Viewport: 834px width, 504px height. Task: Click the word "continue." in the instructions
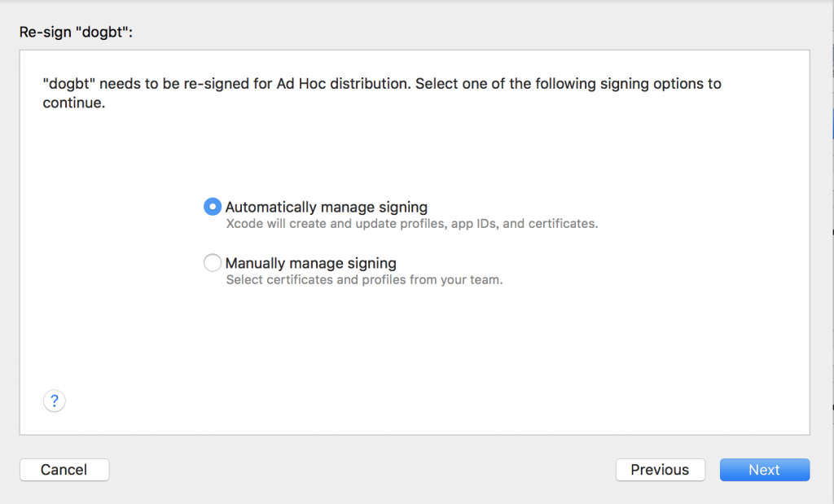(74, 103)
